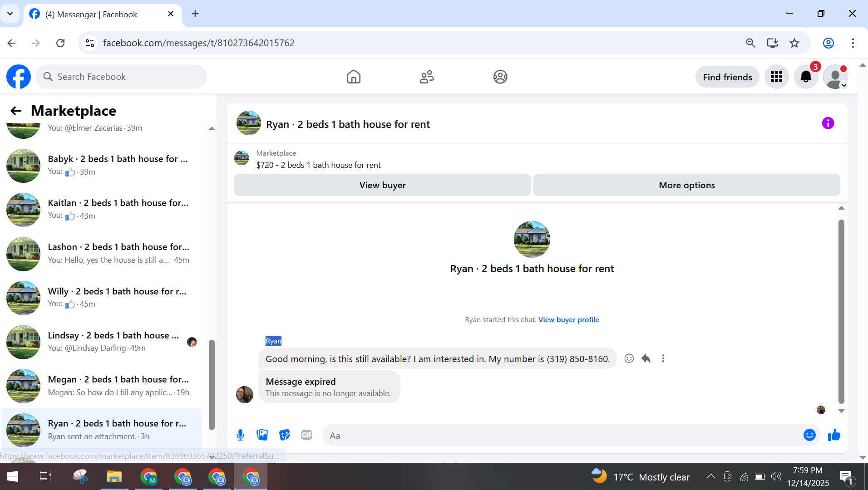
Task: Attach a photo or file
Action: [262, 435]
